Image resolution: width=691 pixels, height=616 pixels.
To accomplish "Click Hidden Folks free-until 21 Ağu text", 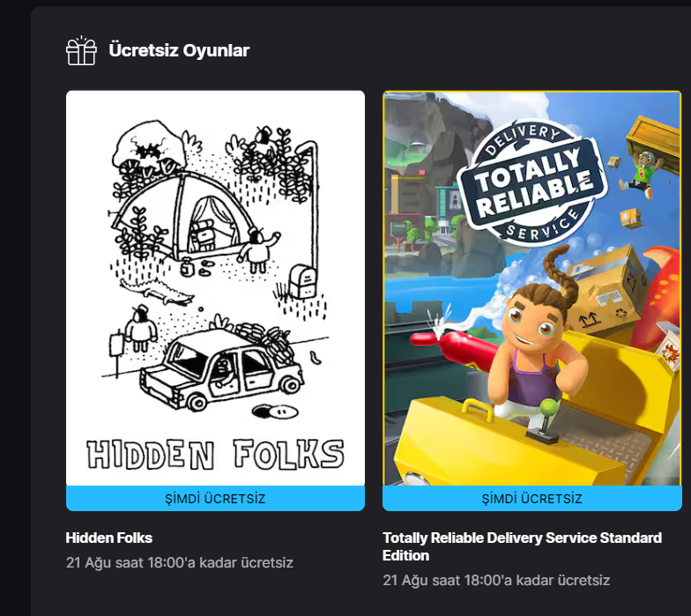I will pyautogui.click(x=180, y=562).
